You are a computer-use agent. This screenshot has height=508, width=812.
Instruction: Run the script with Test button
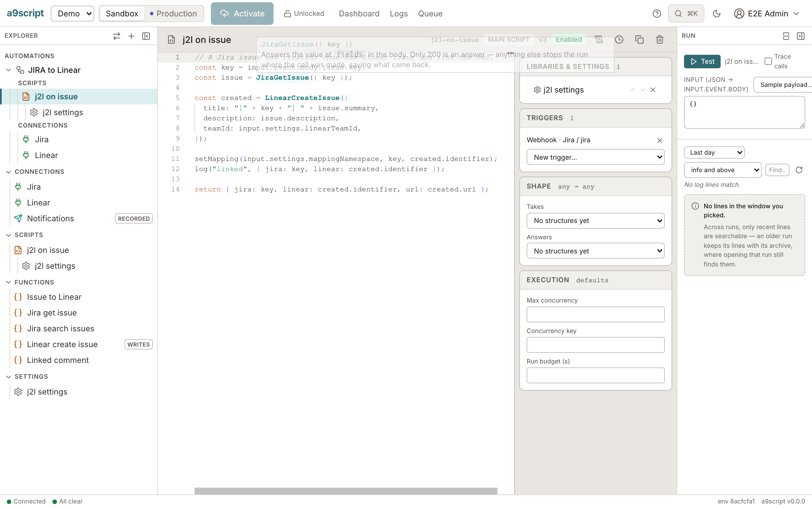tap(702, 62)
